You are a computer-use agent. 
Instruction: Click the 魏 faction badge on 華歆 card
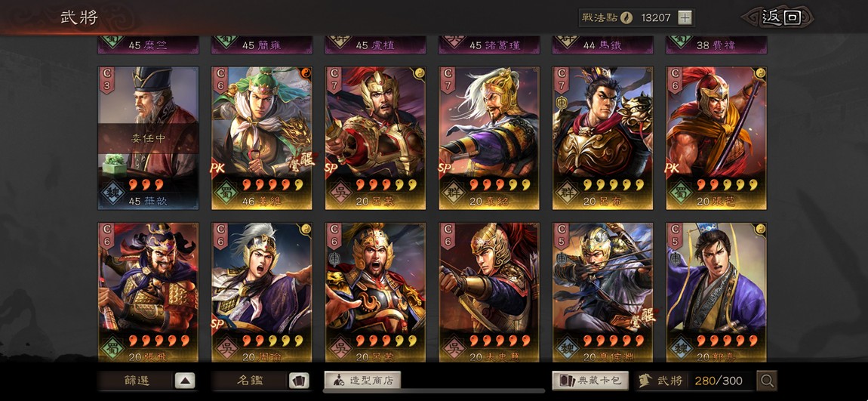(112, 192)
